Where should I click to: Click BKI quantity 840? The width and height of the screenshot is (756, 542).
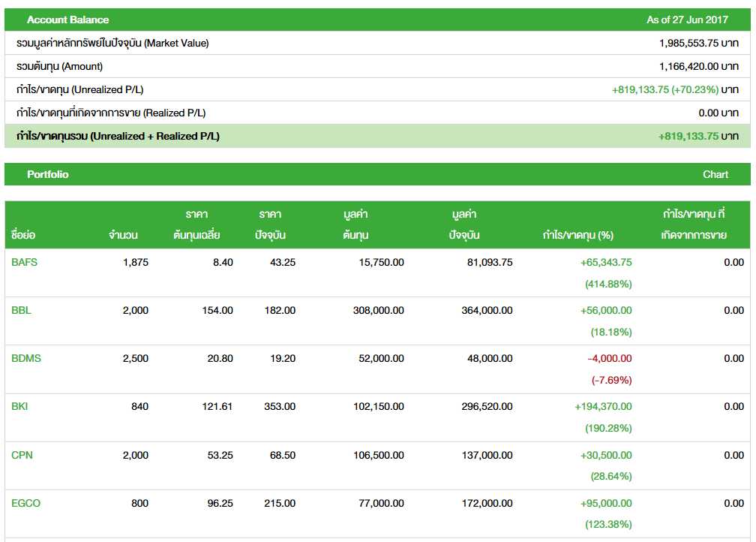pos(139,406)
